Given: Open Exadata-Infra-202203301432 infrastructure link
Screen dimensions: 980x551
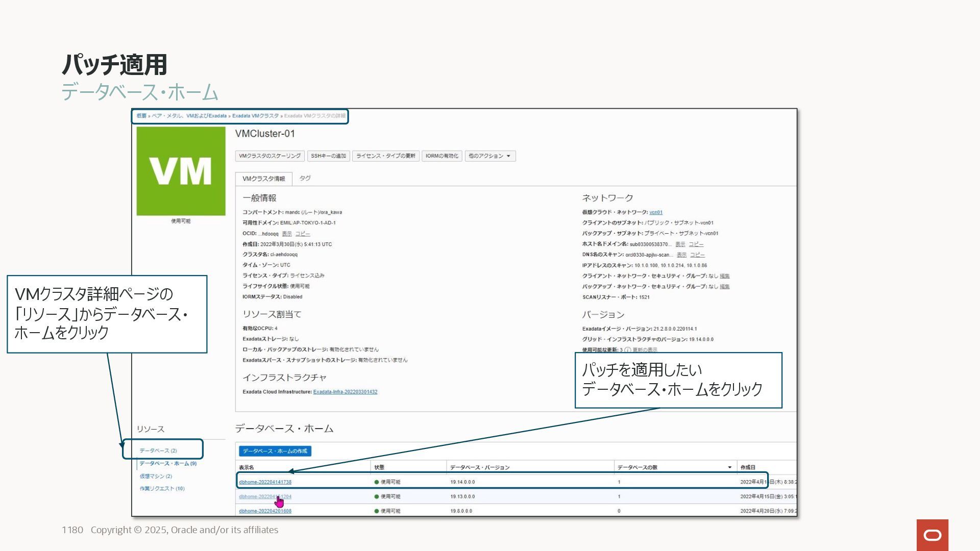Looking at the screenshot, I should point(345,392).
